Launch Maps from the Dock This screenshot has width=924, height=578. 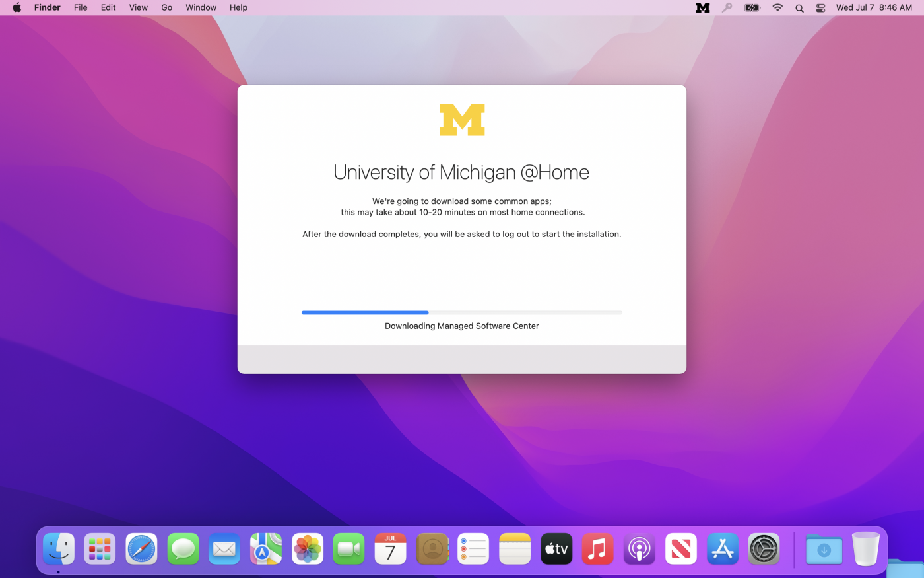tap(266, 549)
